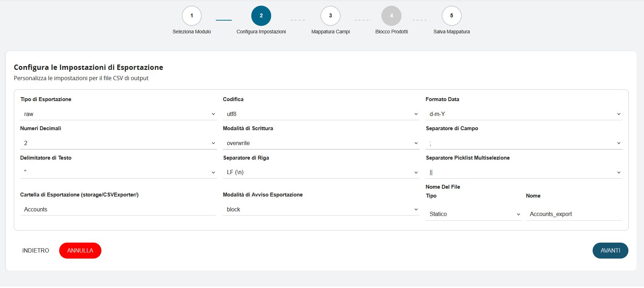The width and height of the screenshot is (644, 288).
Task: Select step 2 Configura Impostazioni circle
Action: coord(261,16)
